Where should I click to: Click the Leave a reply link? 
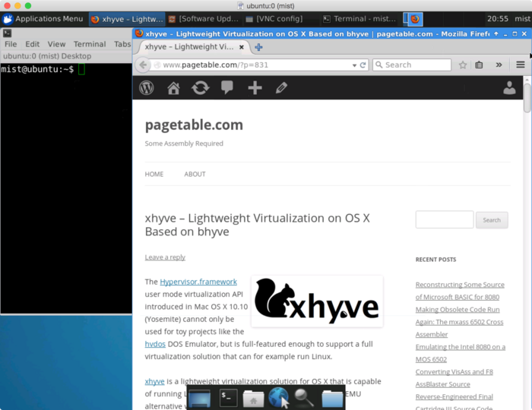pyautogui.click(x=165, y=257)
